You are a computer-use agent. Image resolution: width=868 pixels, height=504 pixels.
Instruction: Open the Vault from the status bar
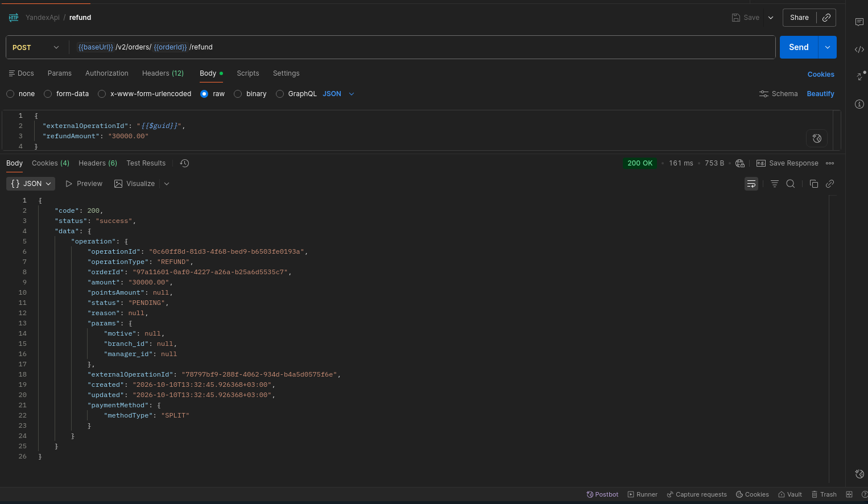(x=790, y=494)
